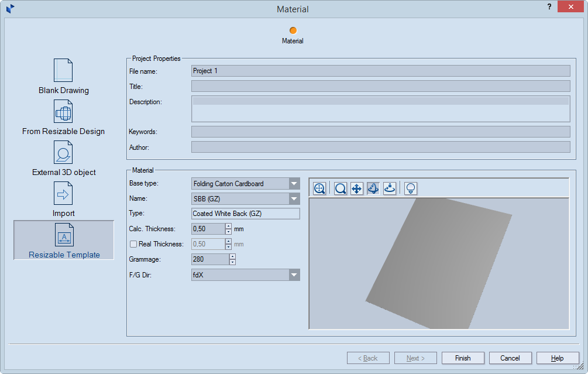Choose the Blank Drawing option
The image size is (588, 374).
click(x=63, y=77)
